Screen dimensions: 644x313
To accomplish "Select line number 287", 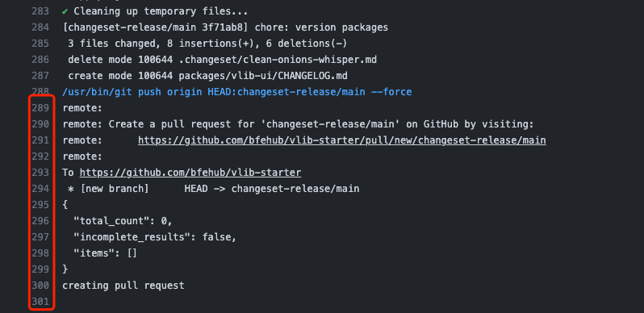I will click(x=40, y=76).
